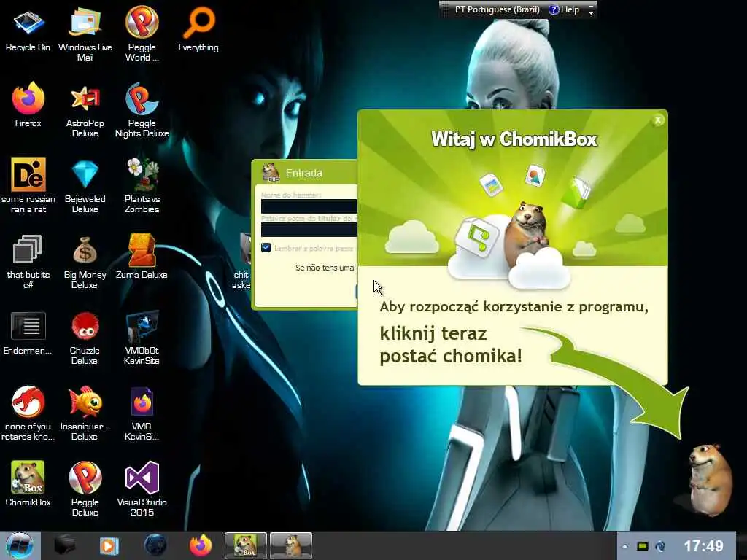The width and height of the screenshot is (747, 560).
Task: Switch to hamster window taskbar button
Action: 290,545
